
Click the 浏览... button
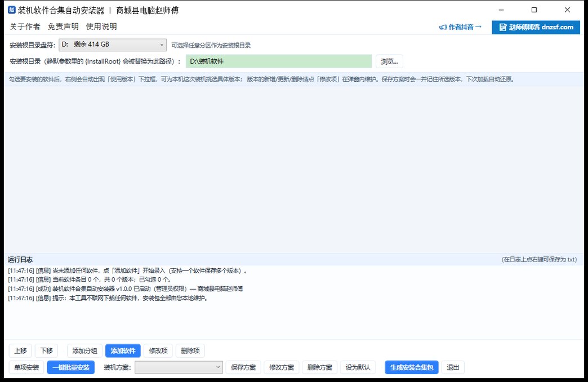click(x=389, y=61)
